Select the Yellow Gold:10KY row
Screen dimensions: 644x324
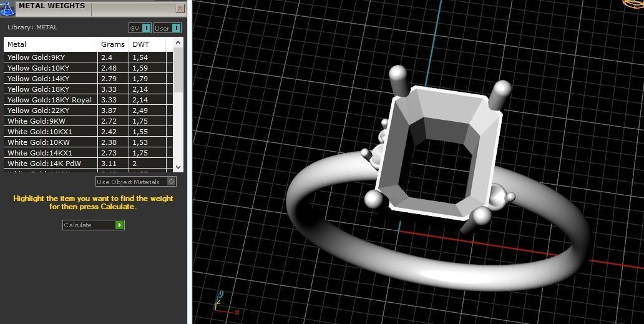click(x=89, y=68)
